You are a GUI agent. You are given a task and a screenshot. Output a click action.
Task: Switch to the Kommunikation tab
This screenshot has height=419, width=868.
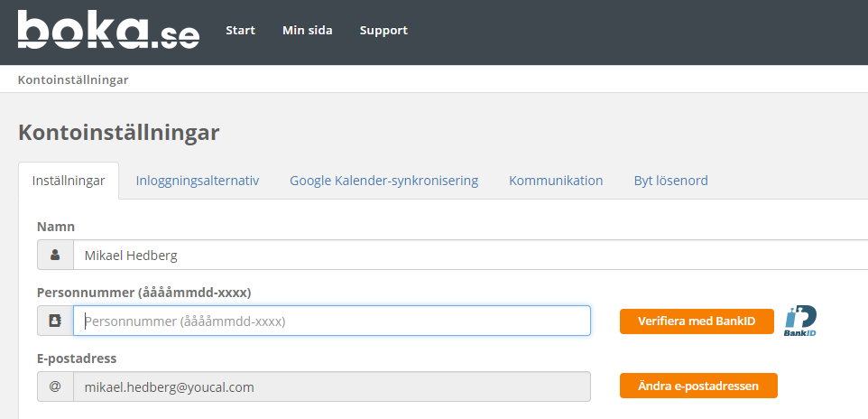click(556, 181)
